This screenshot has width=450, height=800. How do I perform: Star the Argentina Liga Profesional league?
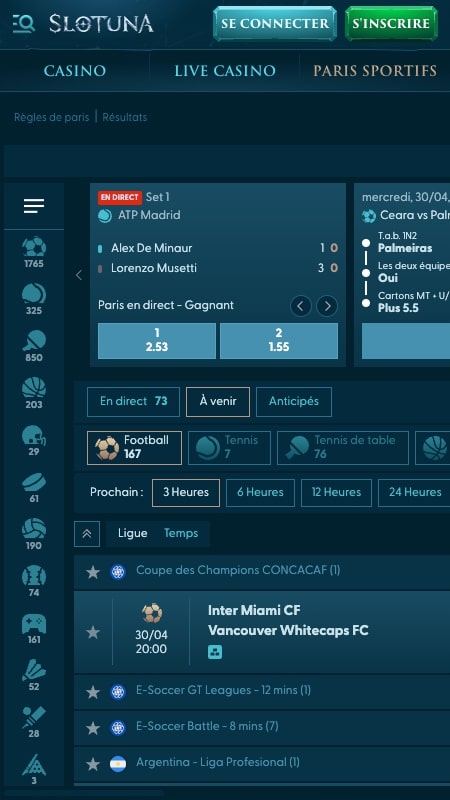click(93, 764)
